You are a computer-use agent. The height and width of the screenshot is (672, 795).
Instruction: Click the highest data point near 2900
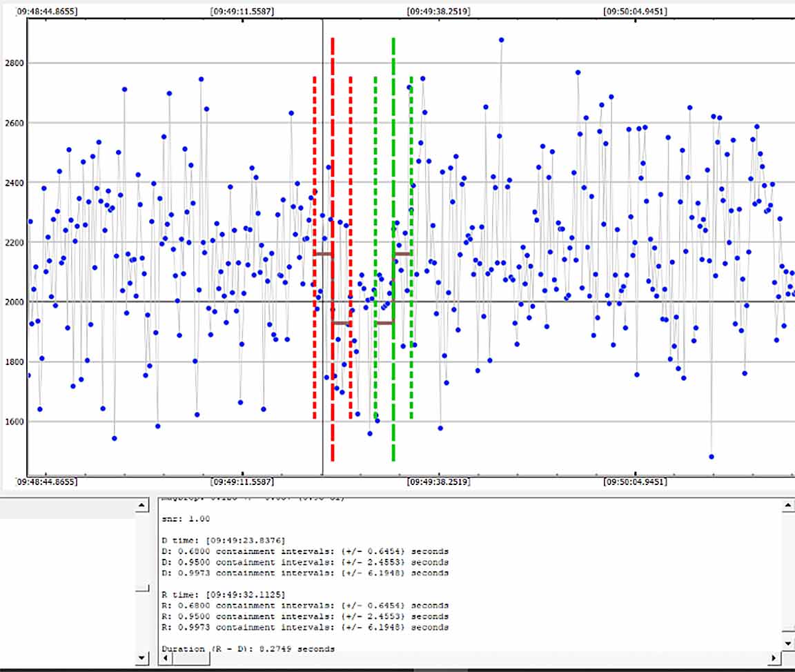502,40
